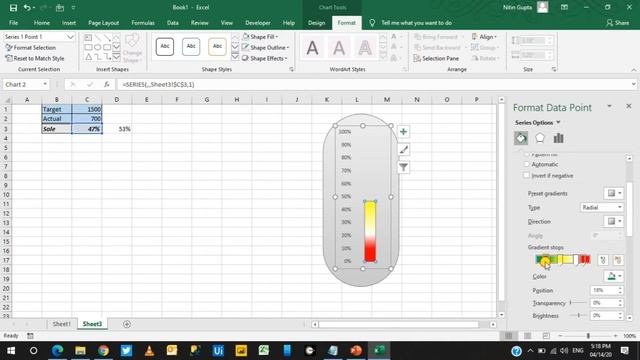Switch to the Developer tab
640x360 pixels.
pyautogui.click(x=258, y=23)
